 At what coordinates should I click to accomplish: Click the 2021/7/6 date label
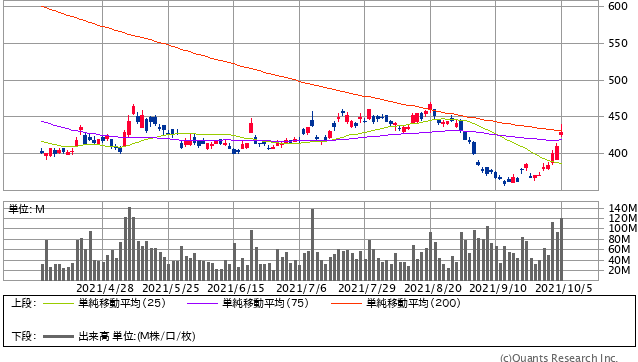pyautogui.click(x=302, y=288)
